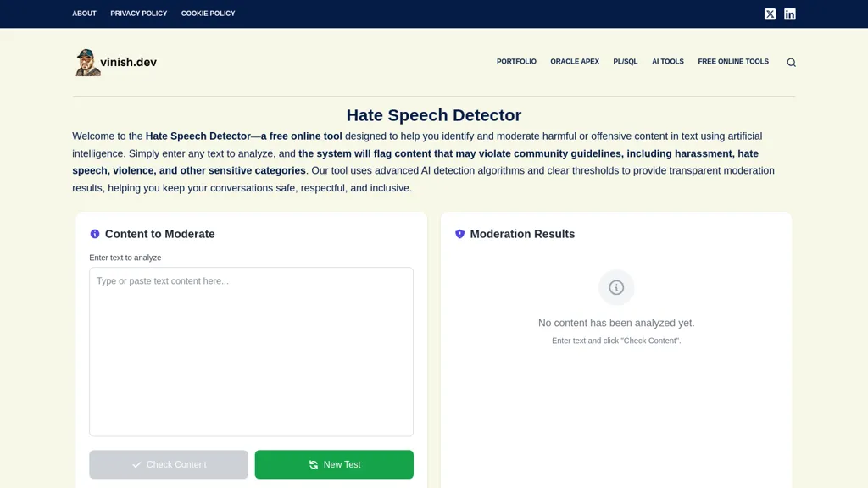The image size is (868, 488).
Task: Go to the vinish.dev home text link
Action: [129, 62]
